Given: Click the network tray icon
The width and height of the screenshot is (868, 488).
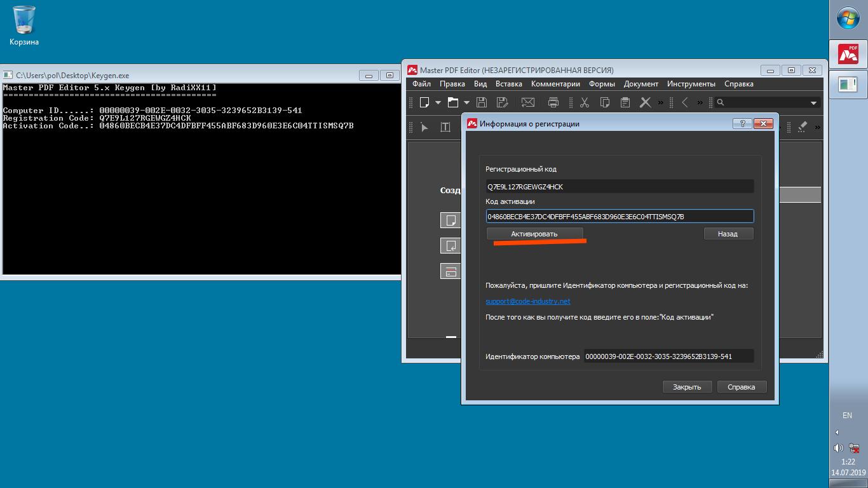Looking at the screenshot, I should coord(855,448).
